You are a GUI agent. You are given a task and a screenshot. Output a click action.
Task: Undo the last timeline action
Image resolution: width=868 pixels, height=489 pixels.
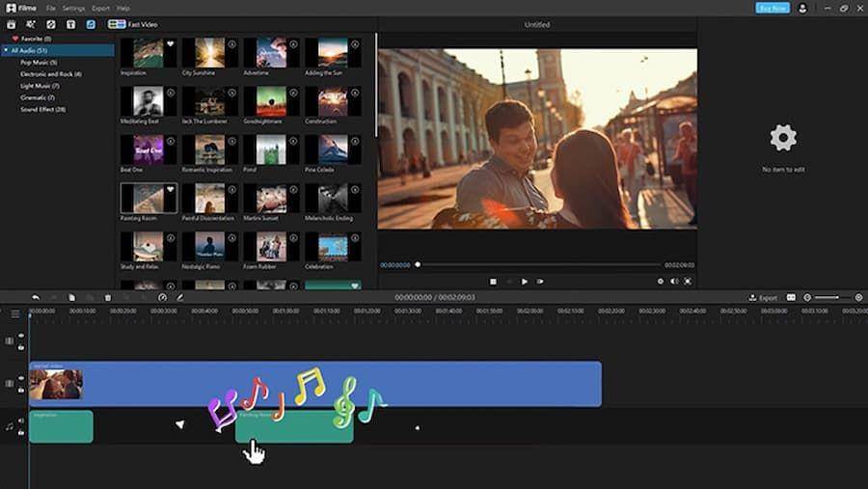click(x=36, y=297)
